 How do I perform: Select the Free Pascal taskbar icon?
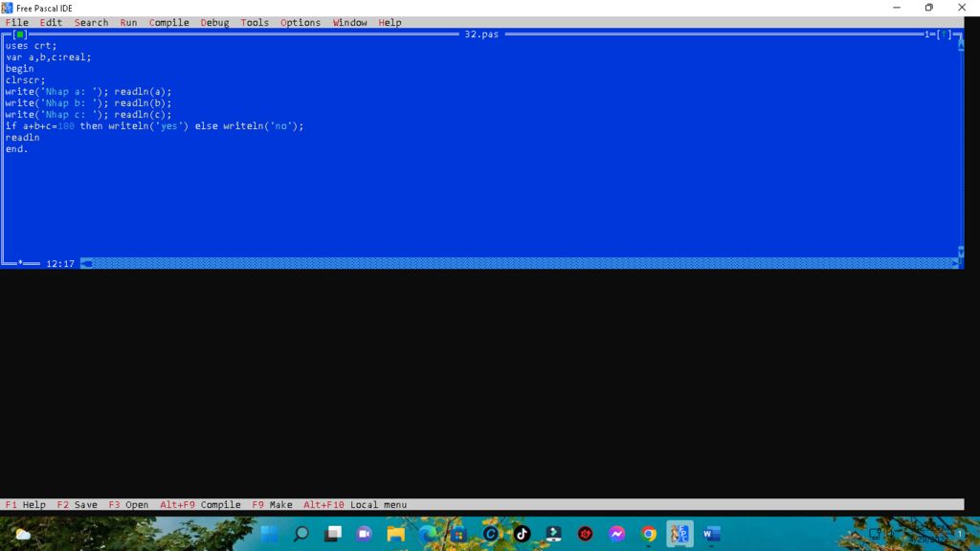[680, 534]
